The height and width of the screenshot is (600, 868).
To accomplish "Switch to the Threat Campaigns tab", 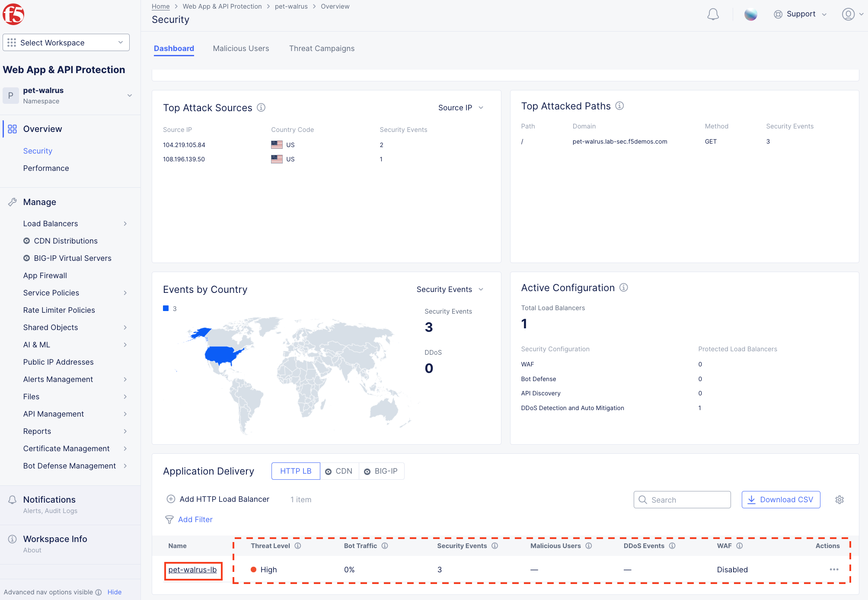I will pyautogui.click(x=322, y=48).
